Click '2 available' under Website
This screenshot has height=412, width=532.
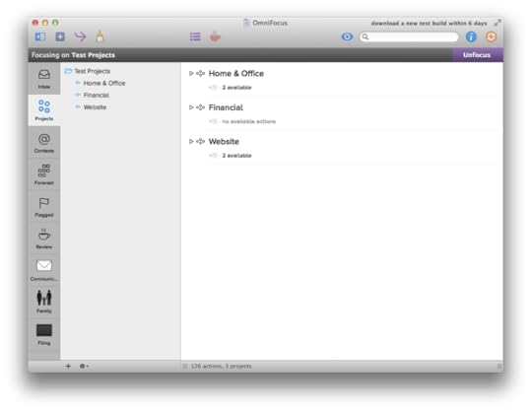coord(236,156)
